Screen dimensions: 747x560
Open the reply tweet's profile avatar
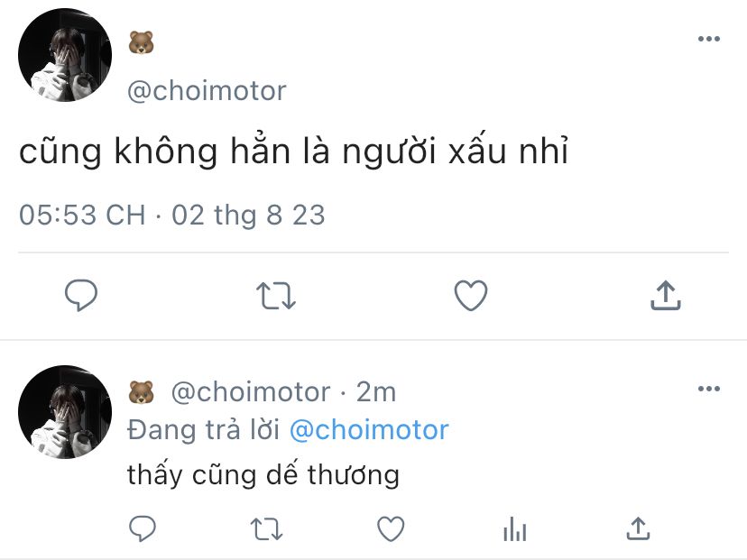65,412
